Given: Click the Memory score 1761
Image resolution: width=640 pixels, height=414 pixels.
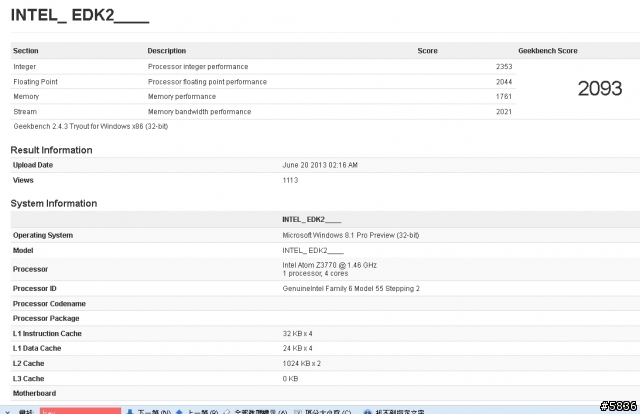Looking at the screenshot, I should [504, 96].
